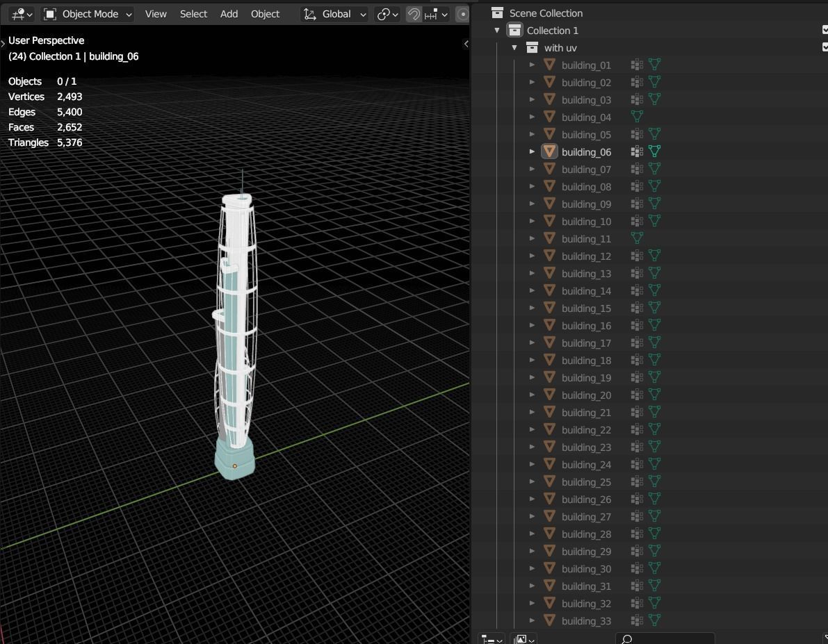
Task: Open the Select menu
Action: point(193,15)
